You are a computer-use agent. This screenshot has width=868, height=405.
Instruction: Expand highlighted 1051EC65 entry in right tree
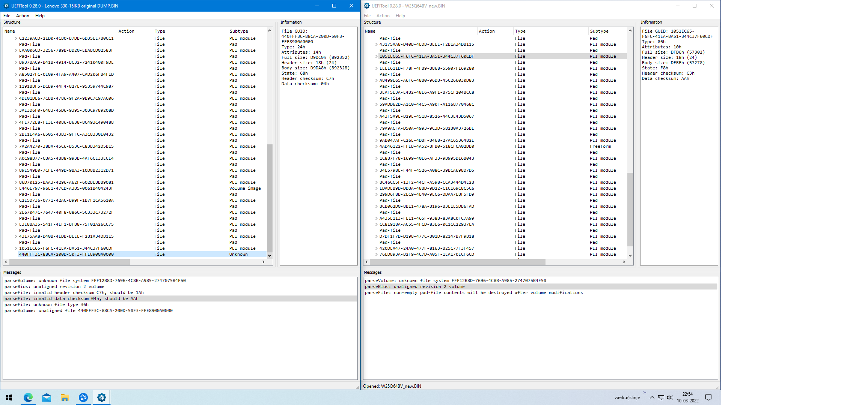coord(376,56)
